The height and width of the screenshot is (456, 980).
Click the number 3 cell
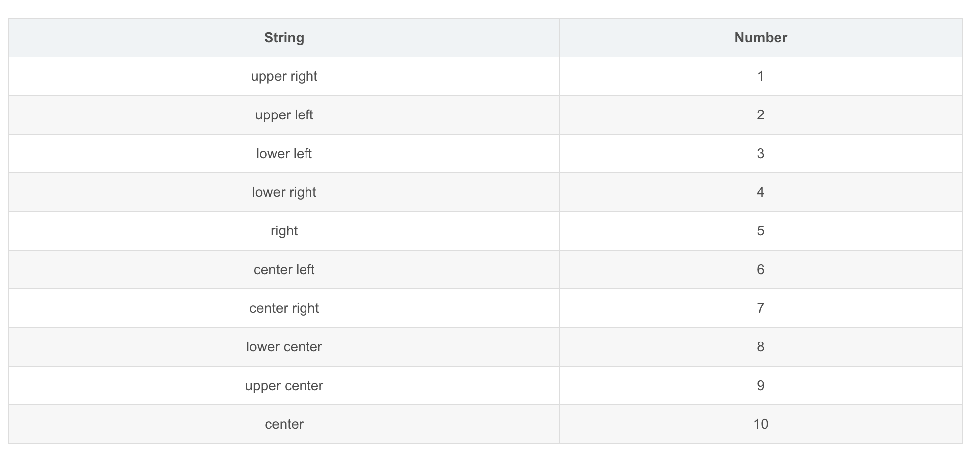pyautogui.click(x=760, y=154)
